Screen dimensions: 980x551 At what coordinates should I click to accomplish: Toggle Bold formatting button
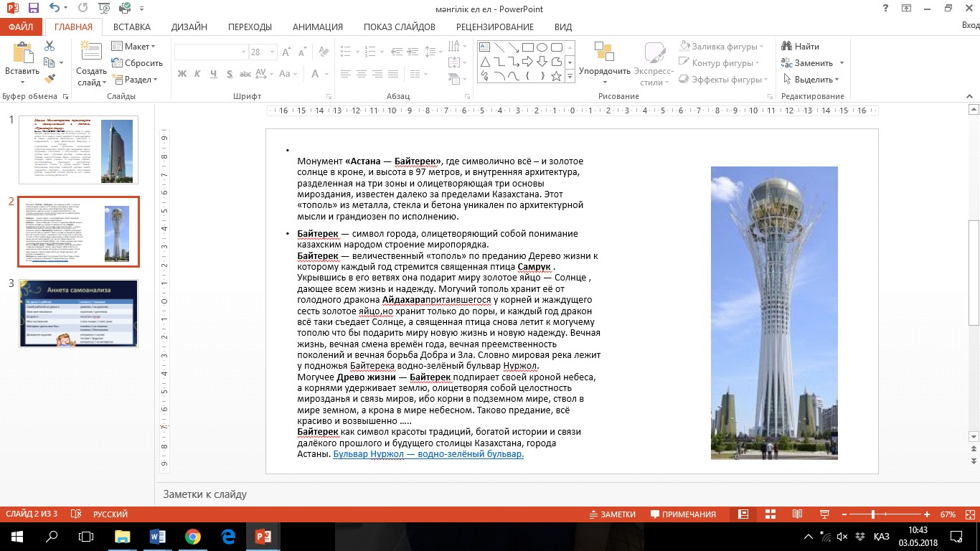pyautogui.click(x=182, y=74)
